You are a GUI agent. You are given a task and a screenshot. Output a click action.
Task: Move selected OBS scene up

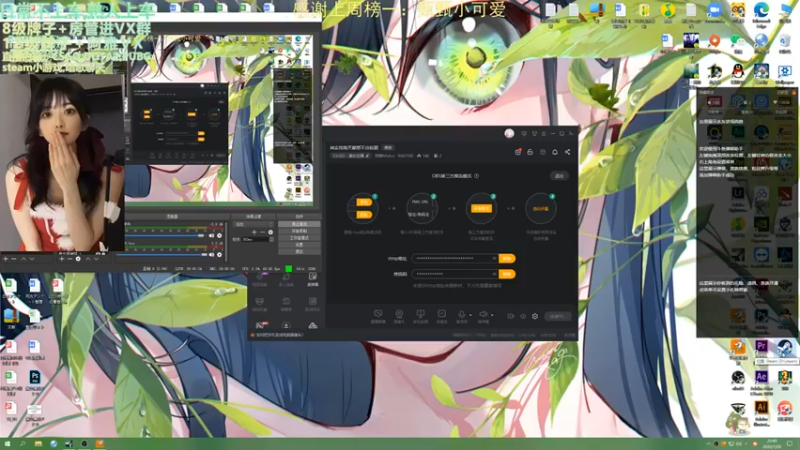23,259
